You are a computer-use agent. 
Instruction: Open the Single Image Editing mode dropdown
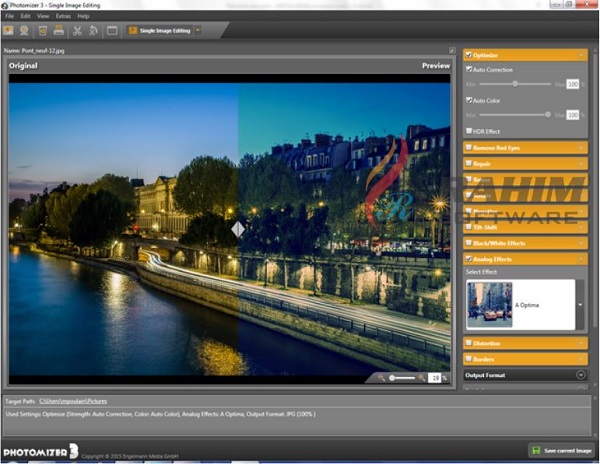pyautogui.click(x=198, y=31)
